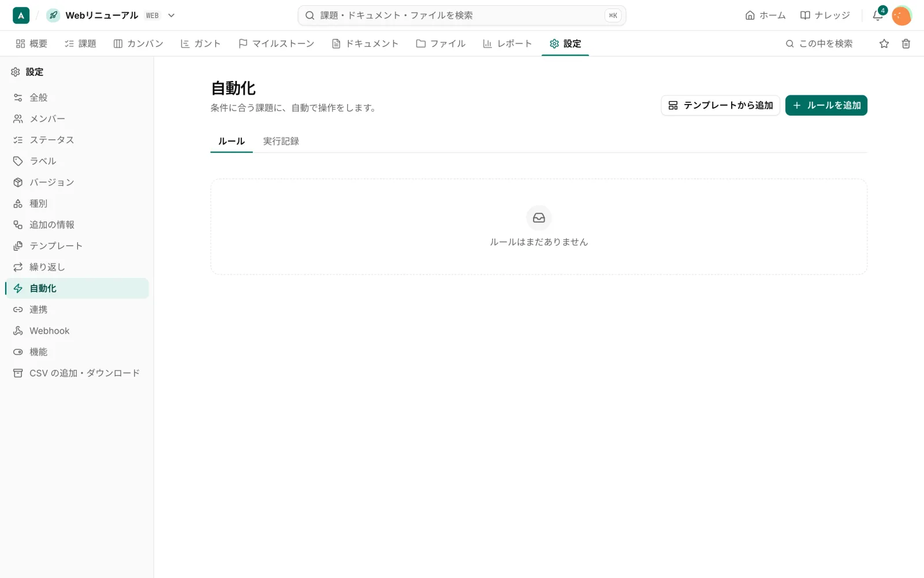The image size is (924, 578).
Task: Open the ドキュメント tab
Action: coord(365,43)
